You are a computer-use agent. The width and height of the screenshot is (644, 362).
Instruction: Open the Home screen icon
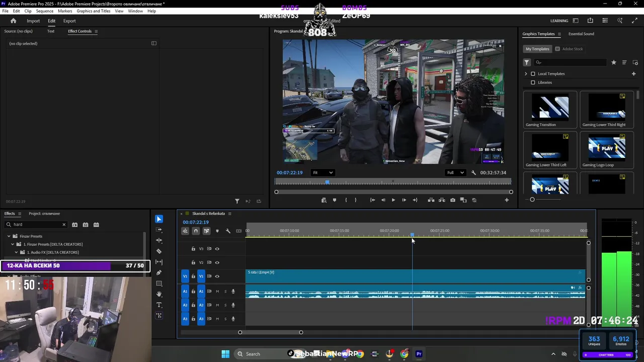(14, 21)
